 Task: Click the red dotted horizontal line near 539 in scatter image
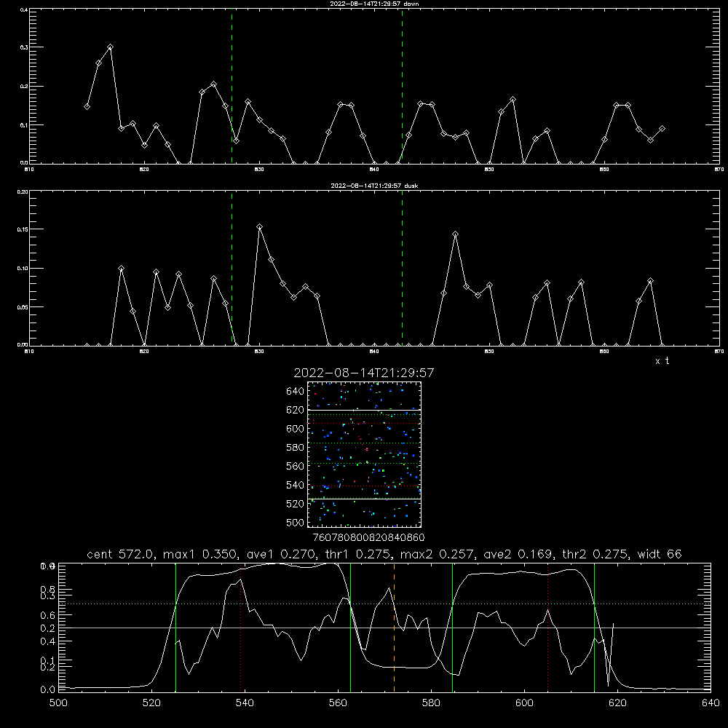[365, 486]
